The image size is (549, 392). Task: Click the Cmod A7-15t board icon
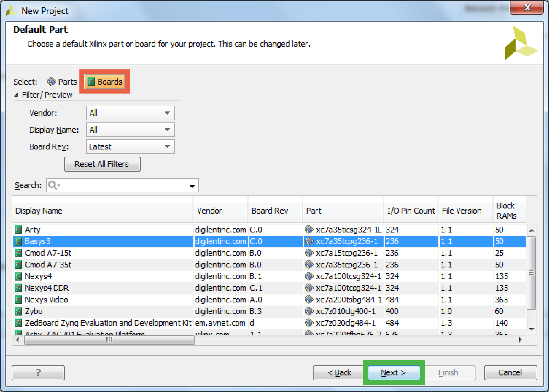click(18, 253)
